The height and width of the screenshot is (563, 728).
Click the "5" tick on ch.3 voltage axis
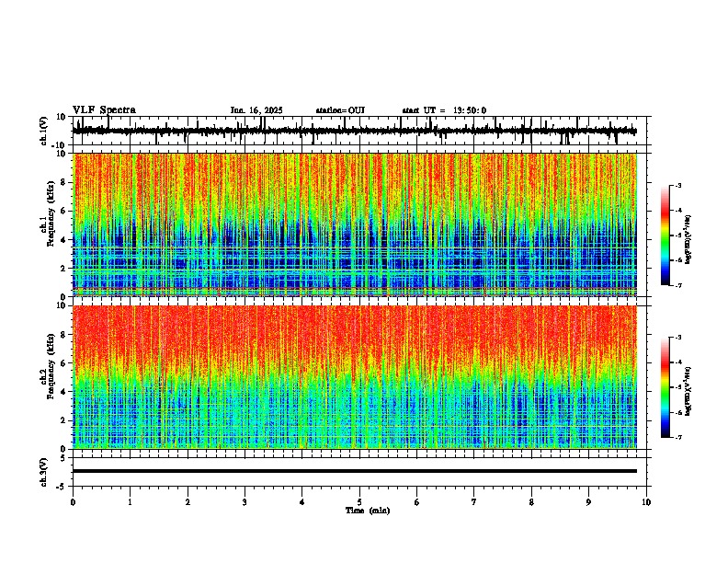[64, 457]
